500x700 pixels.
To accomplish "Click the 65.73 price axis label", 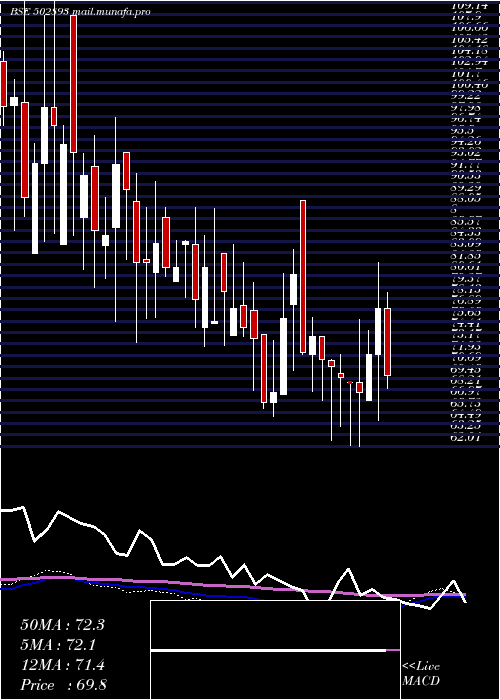I will coord(466,404).
